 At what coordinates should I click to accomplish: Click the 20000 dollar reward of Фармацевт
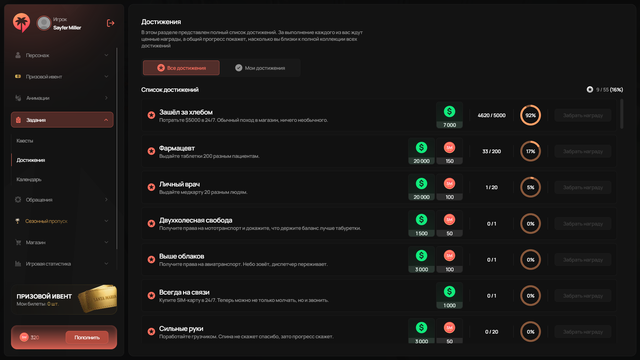tap(421, 151)
